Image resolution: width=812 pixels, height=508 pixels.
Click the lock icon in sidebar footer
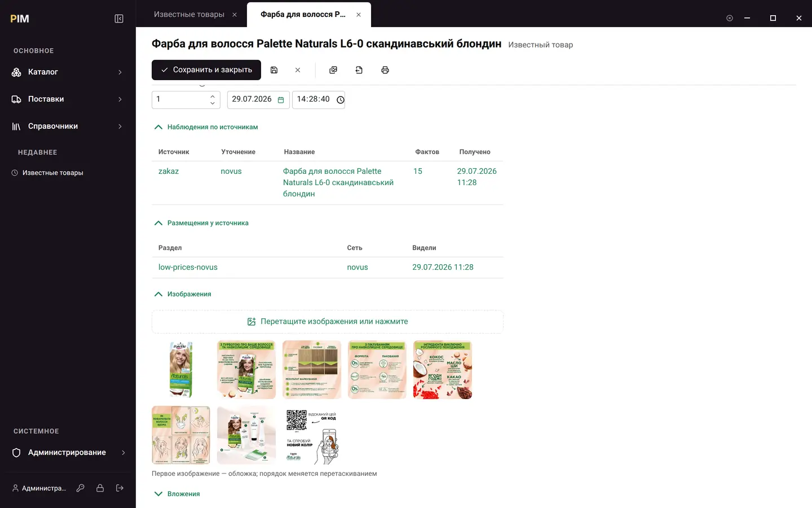coord(100,488)
